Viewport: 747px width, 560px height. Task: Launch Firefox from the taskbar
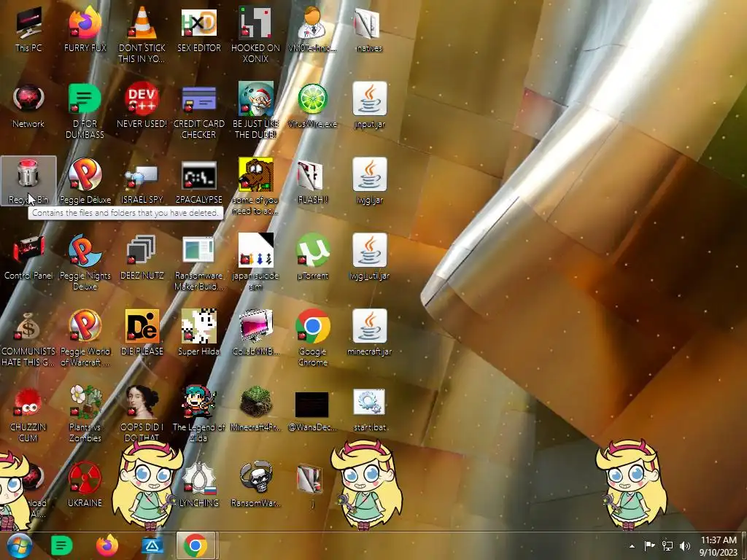[x=107, y=545]
